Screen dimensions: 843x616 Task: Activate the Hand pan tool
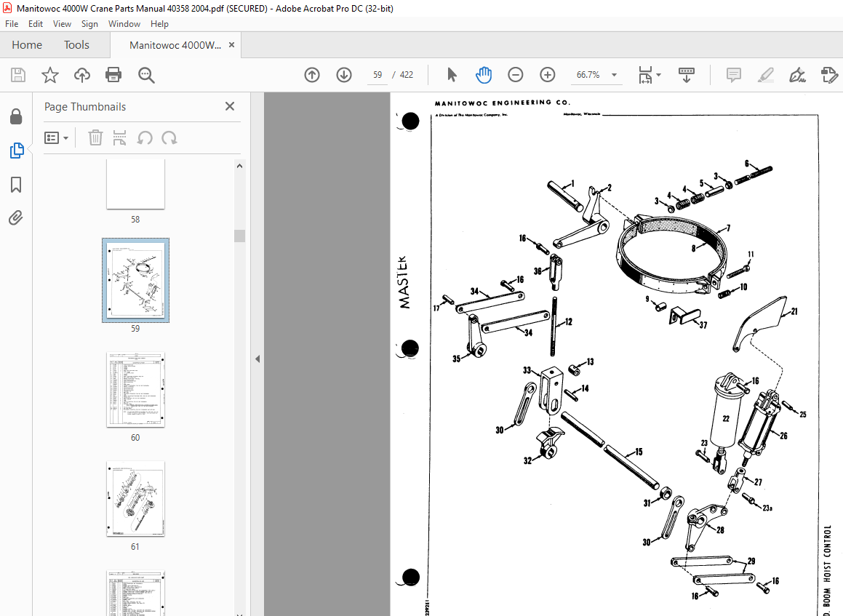pyautogui.click(x=484, y=75)
